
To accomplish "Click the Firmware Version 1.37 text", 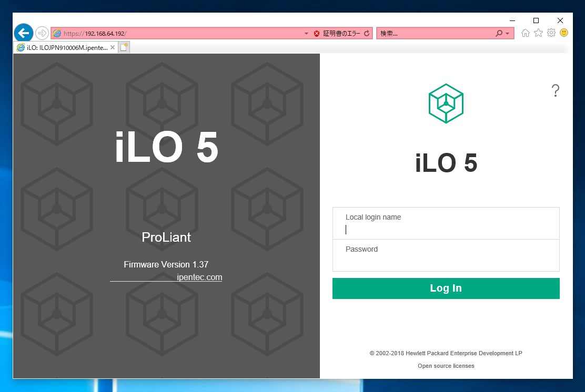I will click(x=166, y=264).
